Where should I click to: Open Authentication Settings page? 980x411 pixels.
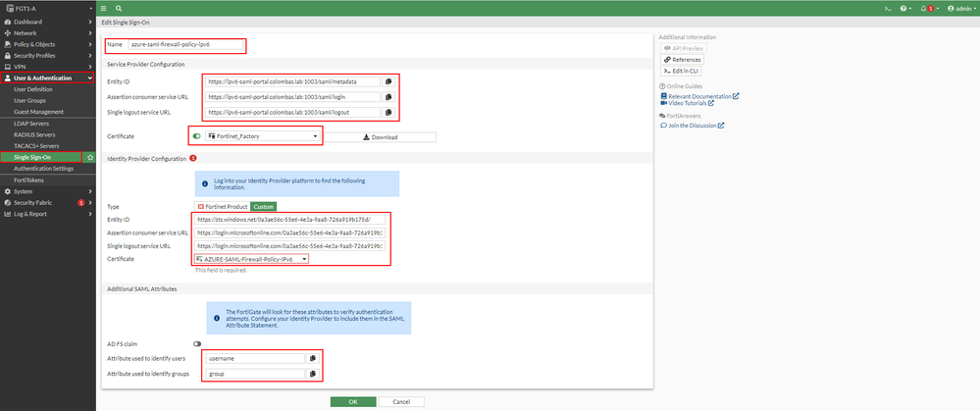click(43, 169)
